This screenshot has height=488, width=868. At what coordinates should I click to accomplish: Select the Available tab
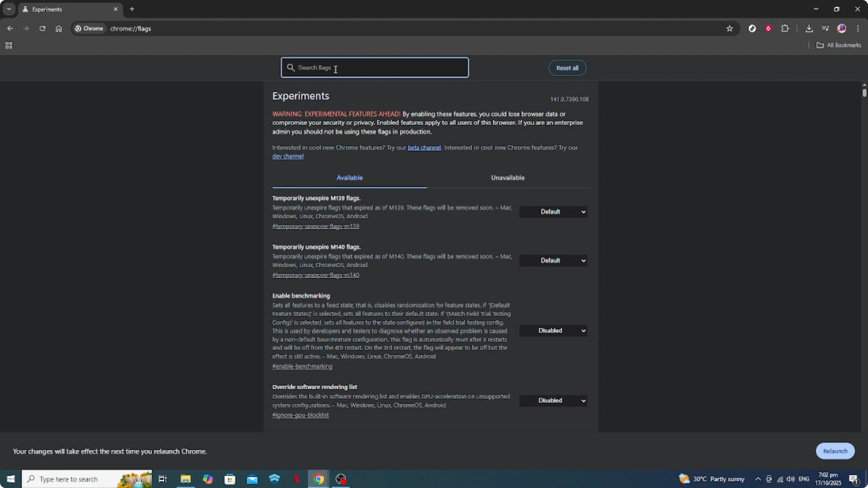click(x=349, y=178)
